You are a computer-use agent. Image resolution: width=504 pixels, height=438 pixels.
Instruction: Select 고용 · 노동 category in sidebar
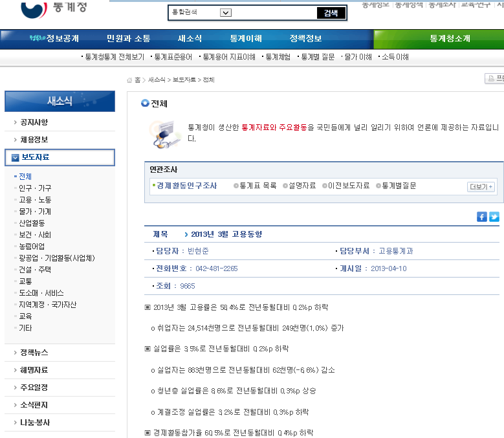pos(35,200)
